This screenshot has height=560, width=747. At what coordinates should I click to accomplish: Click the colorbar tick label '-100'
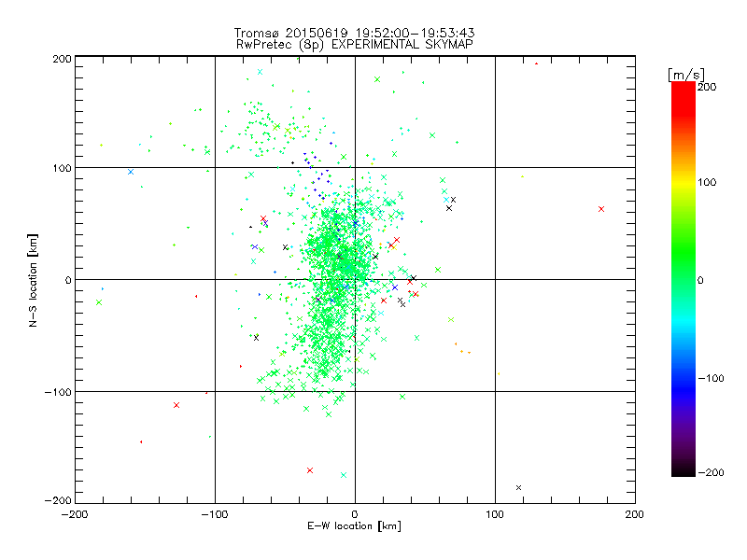[x=711, y=379]
